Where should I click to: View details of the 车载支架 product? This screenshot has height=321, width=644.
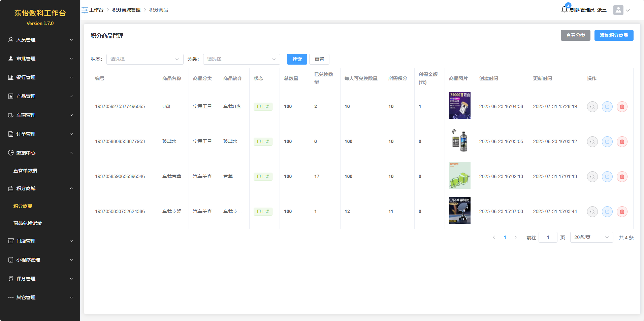click(x=592, y=212)
